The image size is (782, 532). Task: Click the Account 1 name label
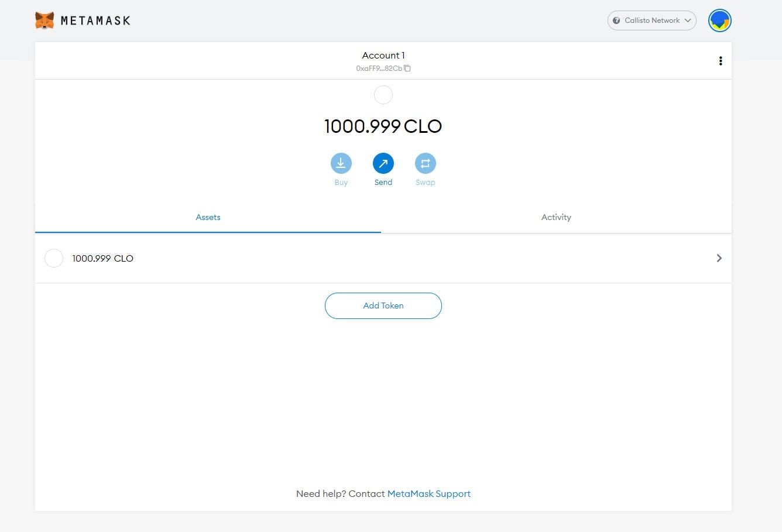tap(383, 55)
